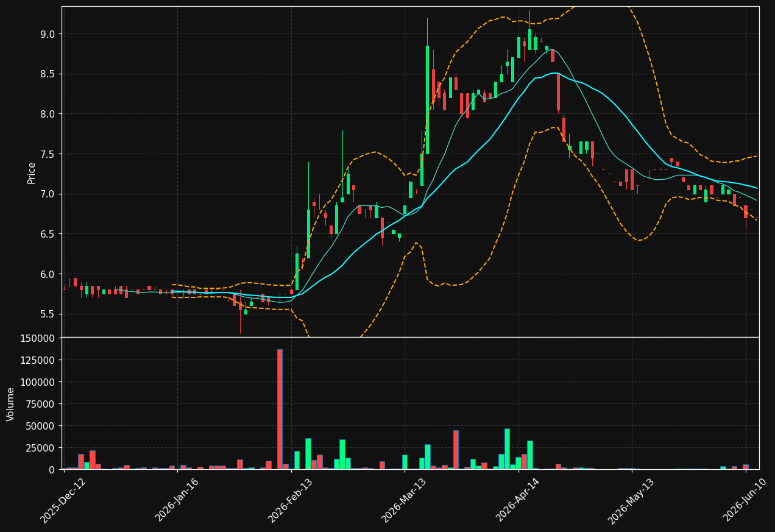Click the 2026-Apr-14 date label
Image resolution: width=775 pixels, height=532 pixels.
click(518, 500)
